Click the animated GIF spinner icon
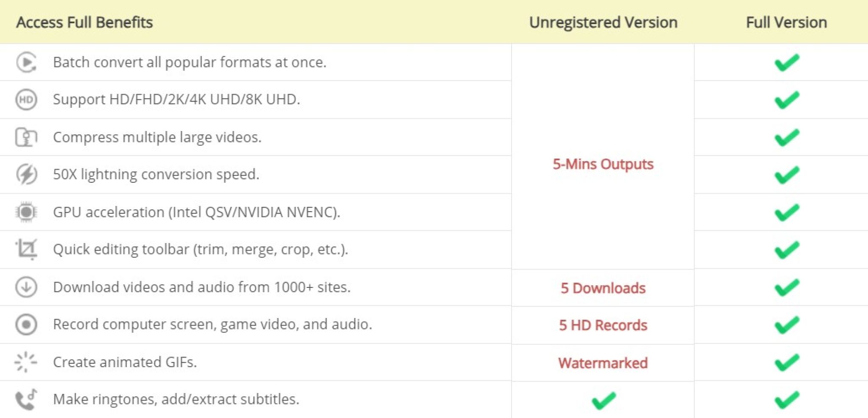The width and height of the screenshot is (868, 418). 26,362
